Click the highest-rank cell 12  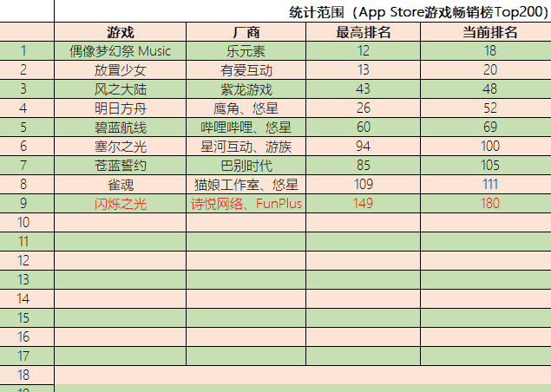363,51
